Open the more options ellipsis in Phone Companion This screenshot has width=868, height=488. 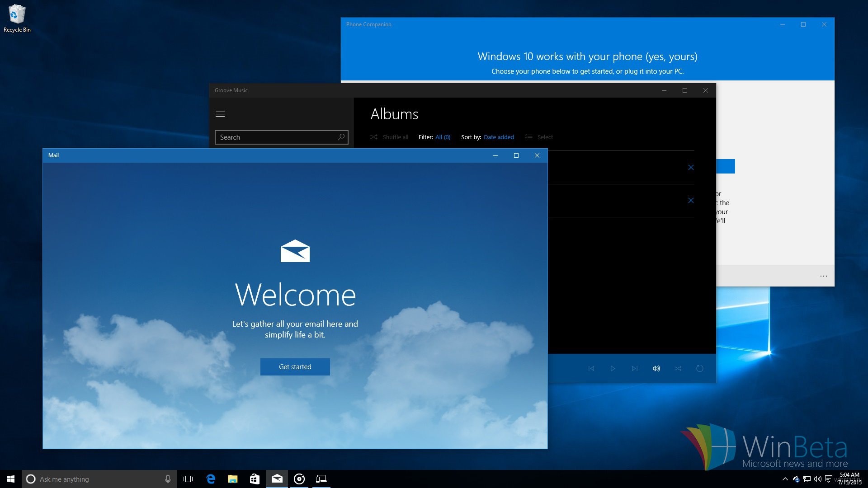[824, 276]
